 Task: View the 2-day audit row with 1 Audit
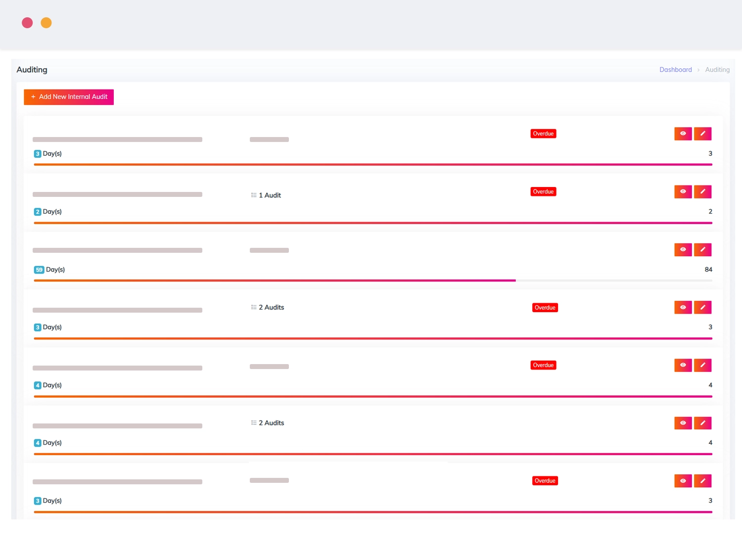click(x=683, y=191)
